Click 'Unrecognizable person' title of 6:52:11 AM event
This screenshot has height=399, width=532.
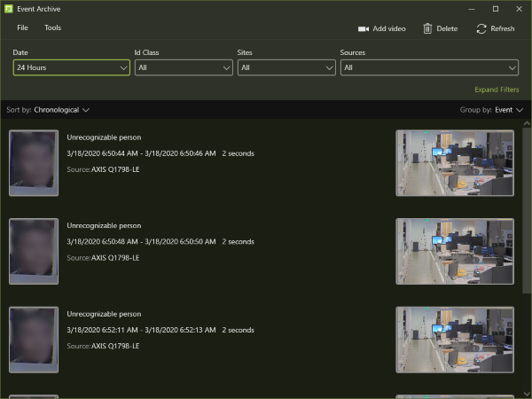pyautogui.click(x=104, y=314)
